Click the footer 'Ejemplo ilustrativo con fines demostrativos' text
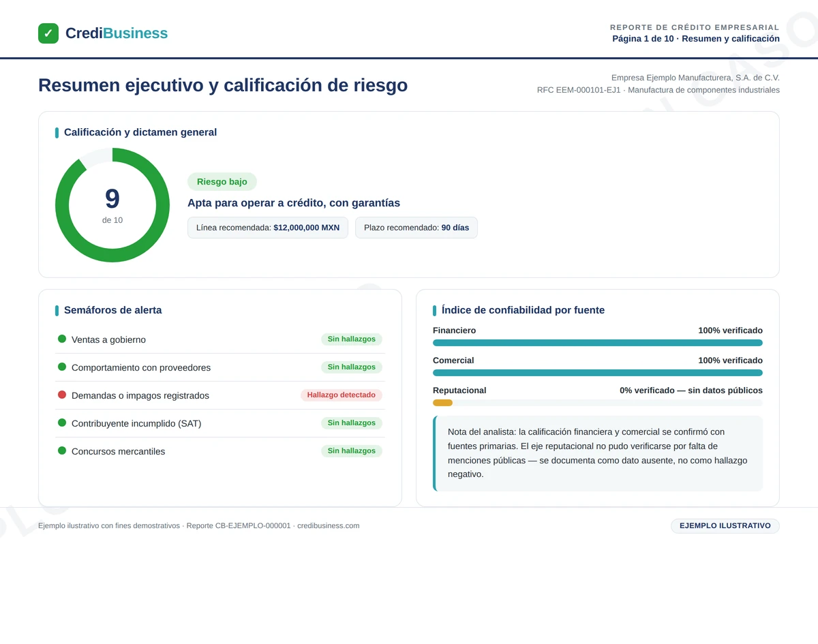 [109, 526]
